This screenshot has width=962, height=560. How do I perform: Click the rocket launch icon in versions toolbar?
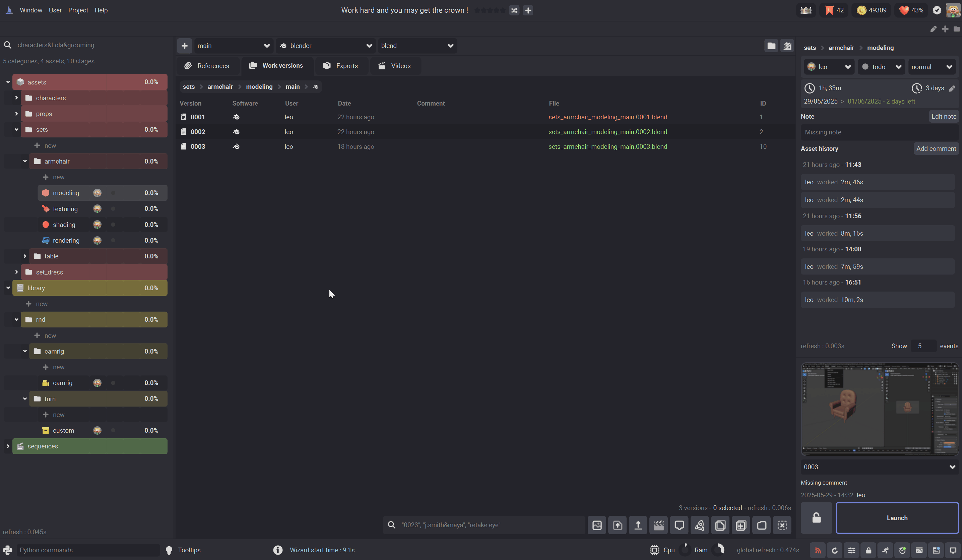point(699,525)
